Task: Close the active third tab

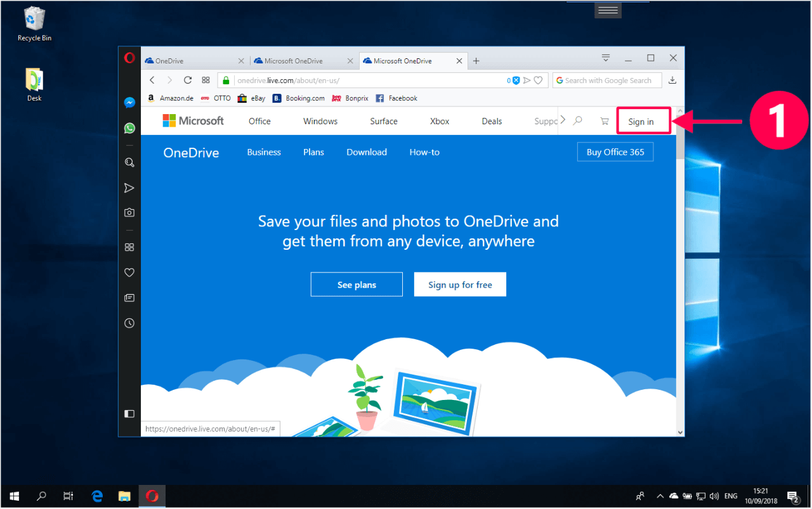Action: [459, 61]
